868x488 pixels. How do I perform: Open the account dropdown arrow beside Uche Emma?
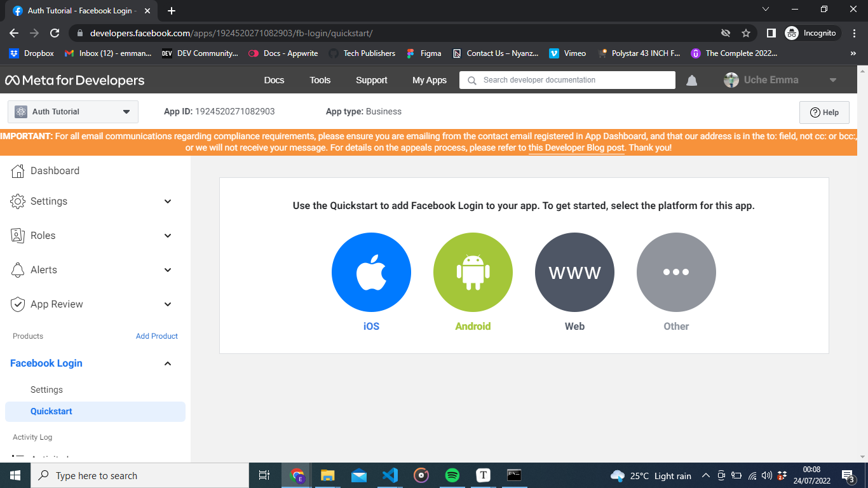(833, 80)
